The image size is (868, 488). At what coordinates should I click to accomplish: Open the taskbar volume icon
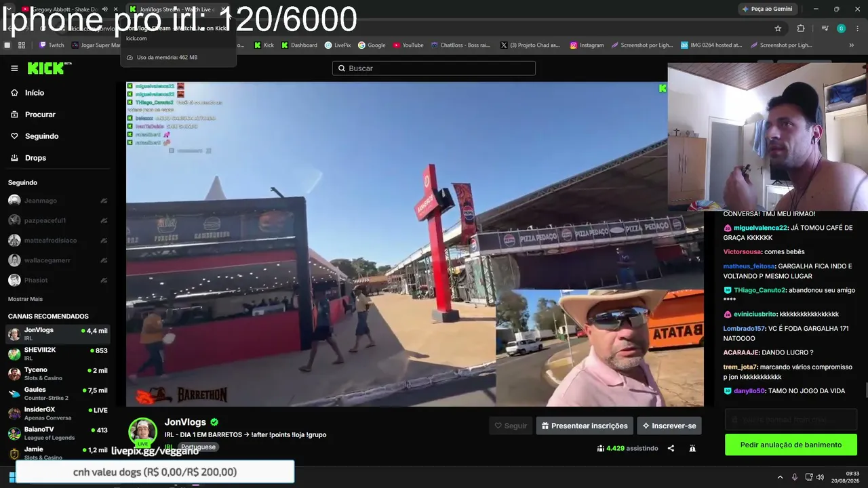(x=820, y=477)
